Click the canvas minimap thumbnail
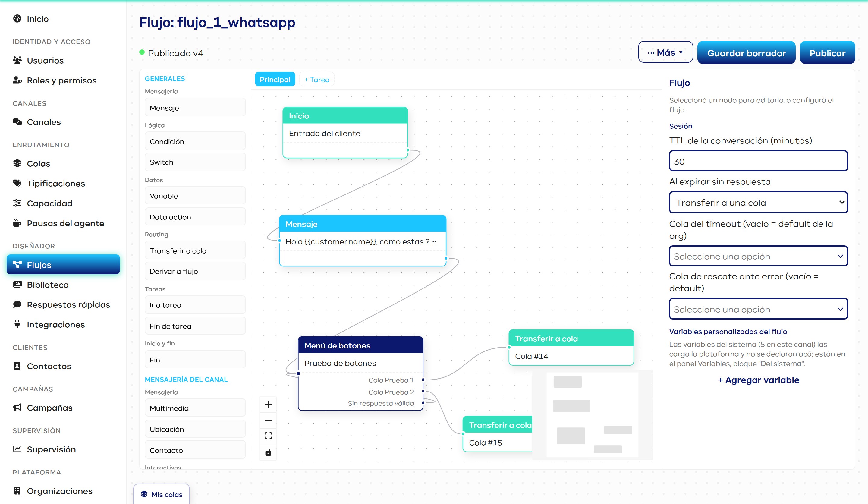 pos(593,415)
